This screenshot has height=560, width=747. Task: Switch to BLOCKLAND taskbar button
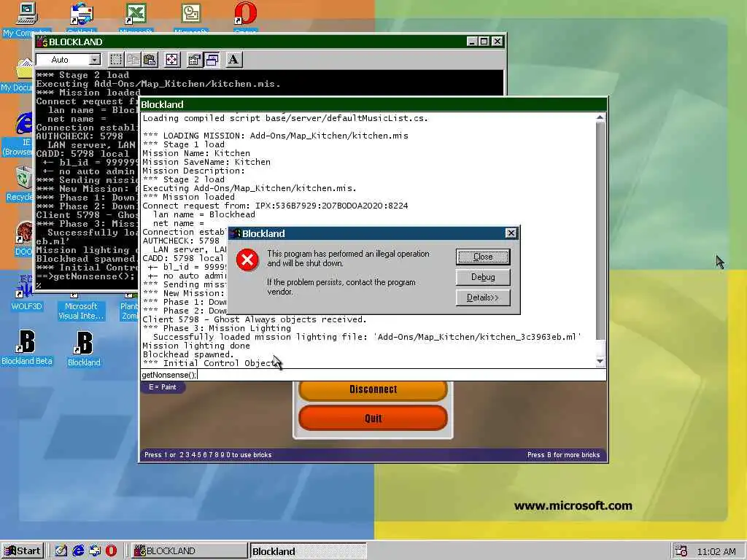click(189, 551)
